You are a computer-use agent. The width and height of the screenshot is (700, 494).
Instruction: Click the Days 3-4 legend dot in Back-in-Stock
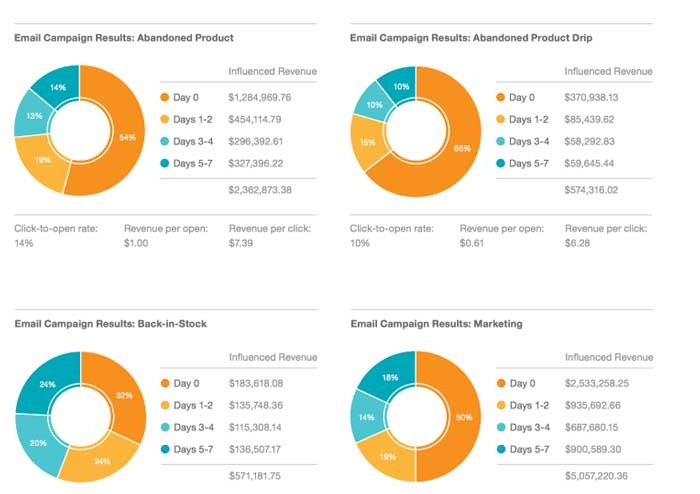pos(165,427)
